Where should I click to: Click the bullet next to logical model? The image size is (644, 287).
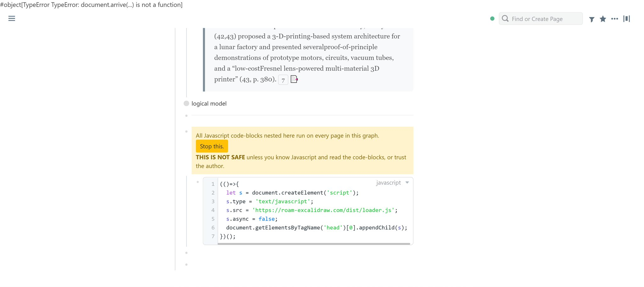(x=186, y=103)
